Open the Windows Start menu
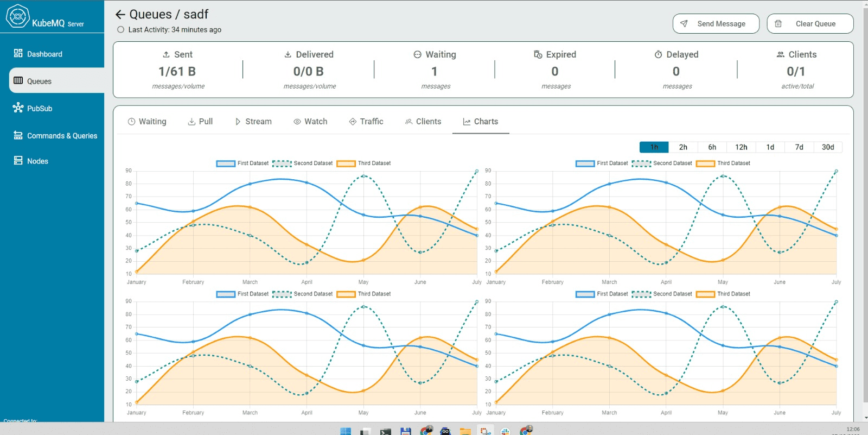Screen dimensions: 868x435 click(346, 431)
